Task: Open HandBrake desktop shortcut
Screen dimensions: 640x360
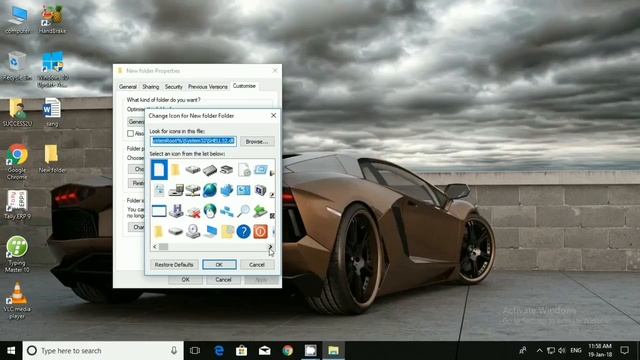Action: pos(52,19)
